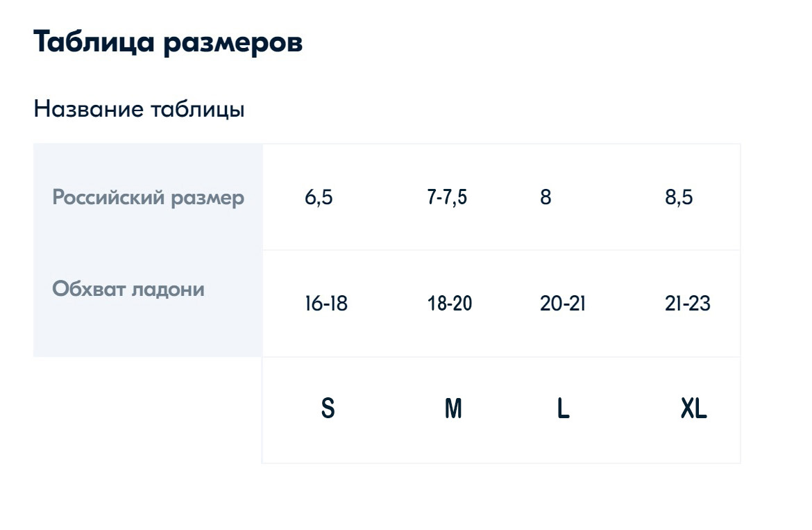Select the 18-20 palm girth cell

[450, 304]
